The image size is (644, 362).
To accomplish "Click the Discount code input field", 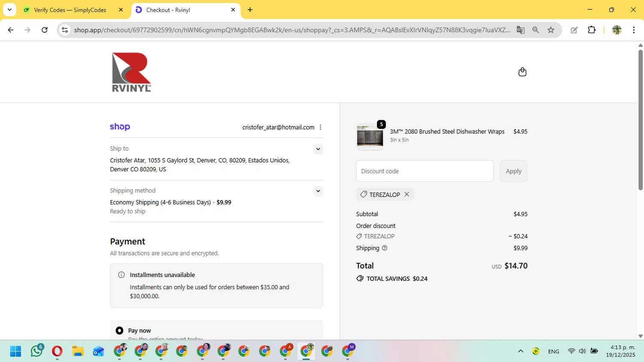I will click(425, 171).
